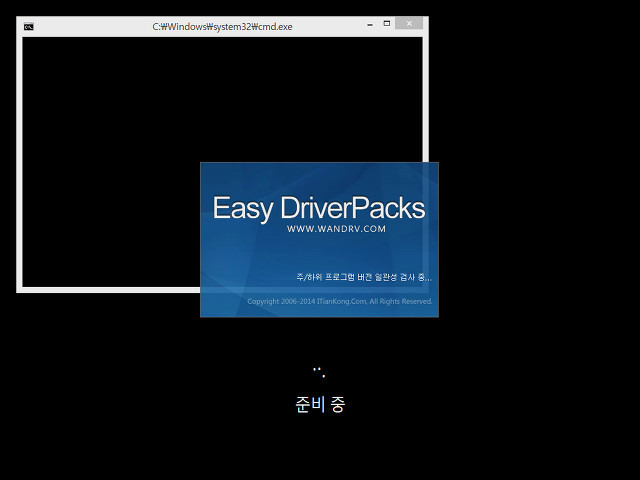Click the spinning loading dots indicator
This screenshot has height=480, width=640.
pyautogui.click(x=319, y=372)
